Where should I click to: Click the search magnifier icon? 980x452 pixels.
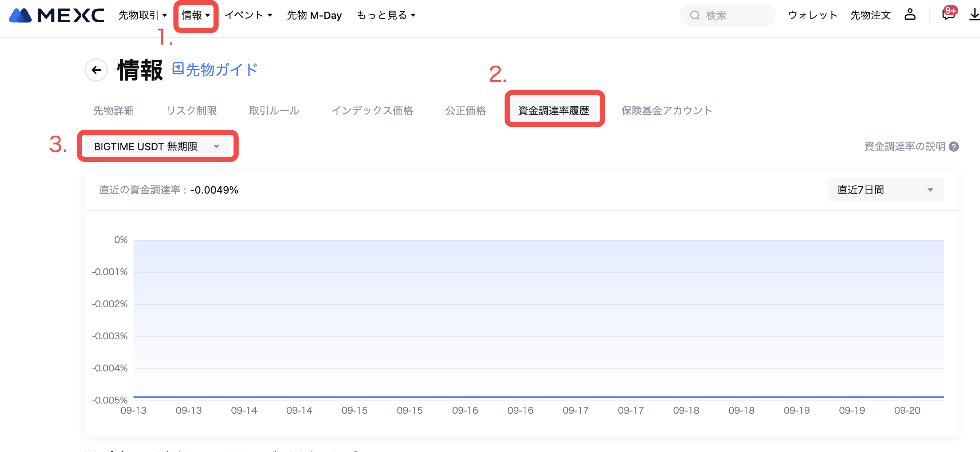coord(695,15)
